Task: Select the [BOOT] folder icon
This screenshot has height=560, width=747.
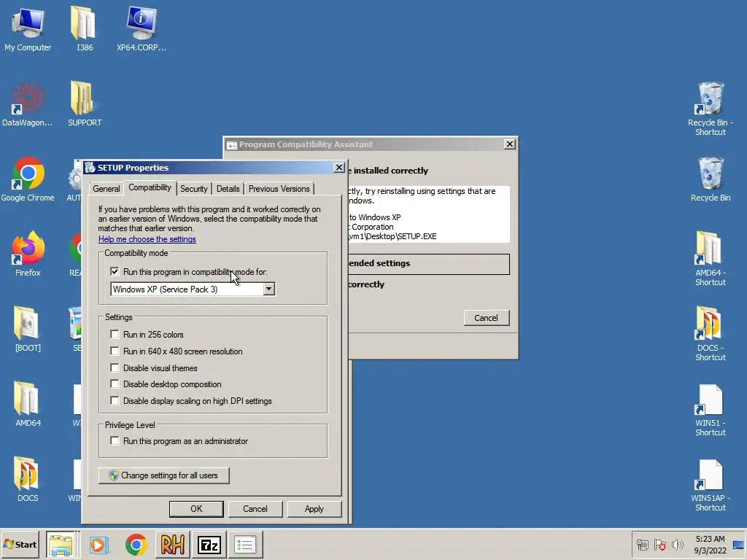Action: pyautogui.click(x=28, y=329)
